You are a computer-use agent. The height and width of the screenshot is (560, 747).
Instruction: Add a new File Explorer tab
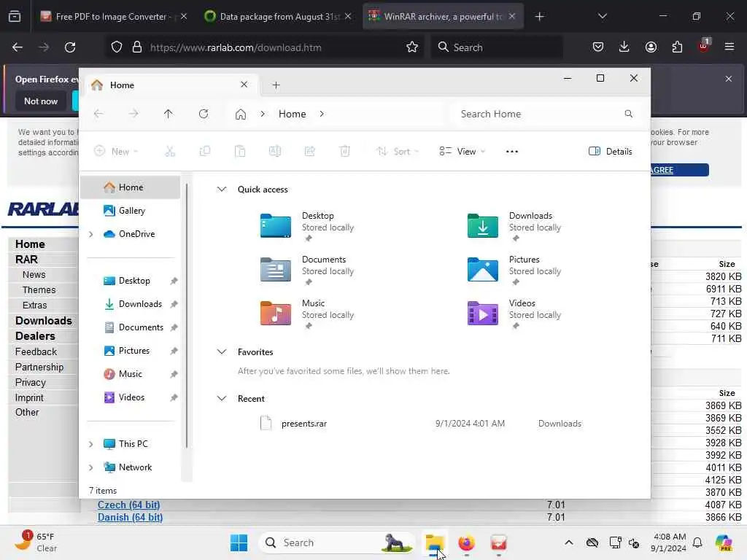[276, 85]
